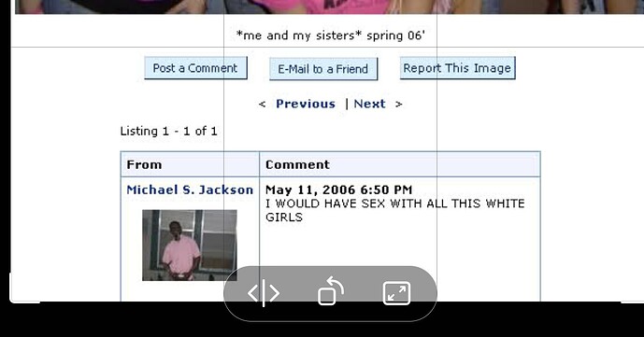Click the rotate left icon

(331, 291)
